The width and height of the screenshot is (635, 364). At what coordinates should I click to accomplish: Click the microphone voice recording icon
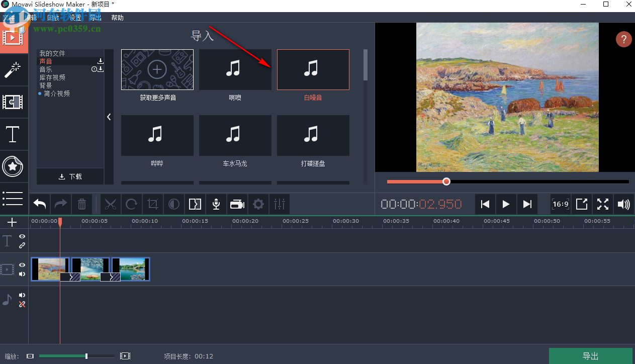point(216,204)
